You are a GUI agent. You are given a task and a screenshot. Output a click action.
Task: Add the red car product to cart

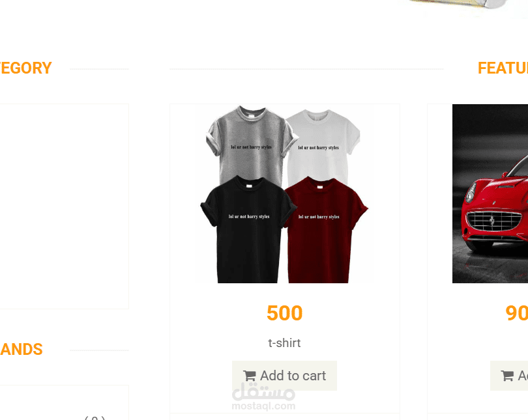pyautogui.click(x=509, y=376)
